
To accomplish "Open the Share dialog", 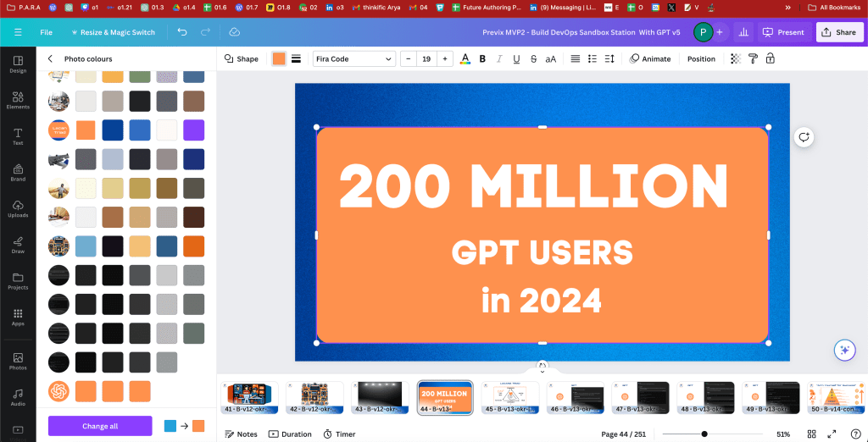I will 838,32.
